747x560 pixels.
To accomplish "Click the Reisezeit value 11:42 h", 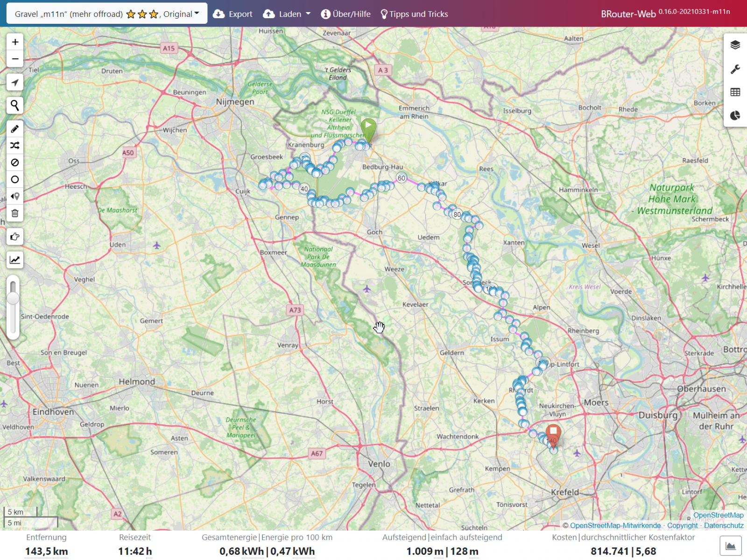I will [x=135, y=551].
